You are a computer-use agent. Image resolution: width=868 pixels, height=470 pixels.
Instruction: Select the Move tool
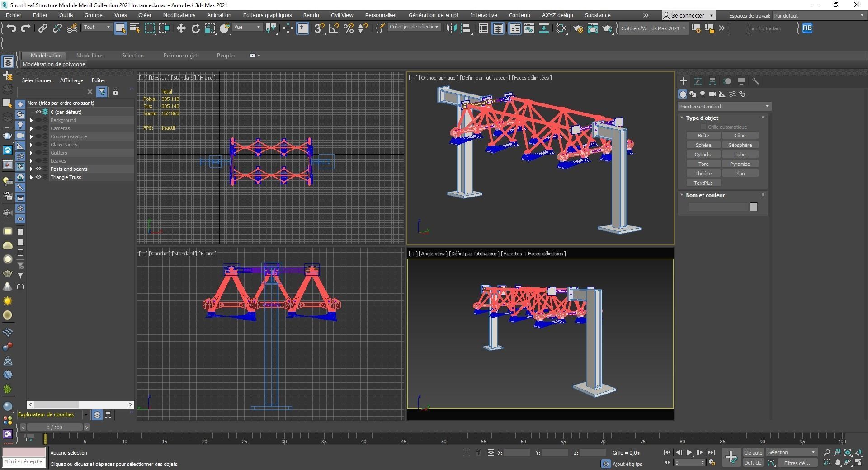pyautogui.click(x=181, y=28)
